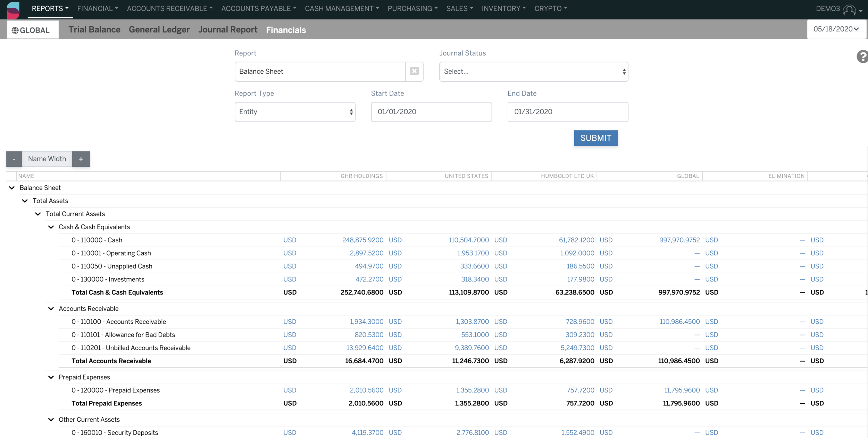Open Humboldt Cash amount 61,782.1200

coord(576,240)
